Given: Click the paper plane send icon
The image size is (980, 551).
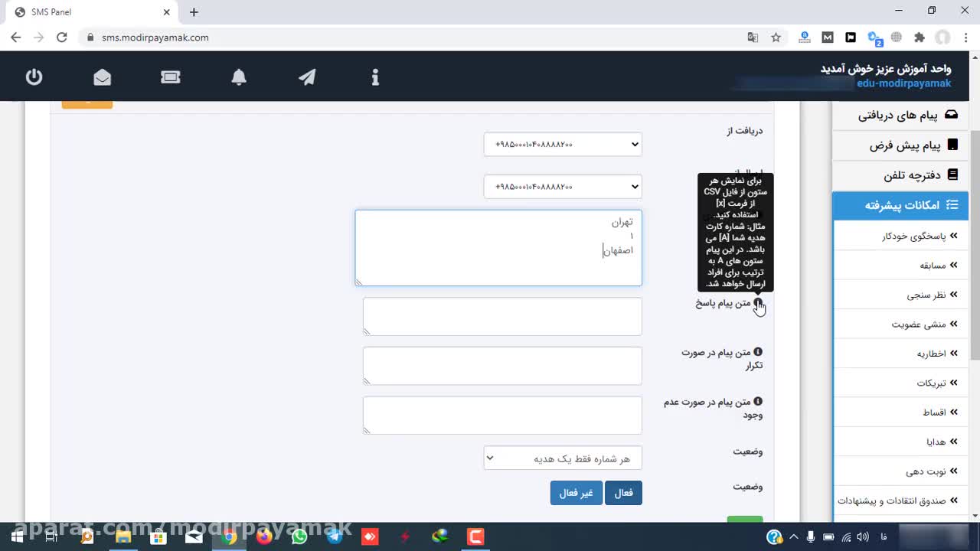Looking at the screenshot, I should 307,77.
